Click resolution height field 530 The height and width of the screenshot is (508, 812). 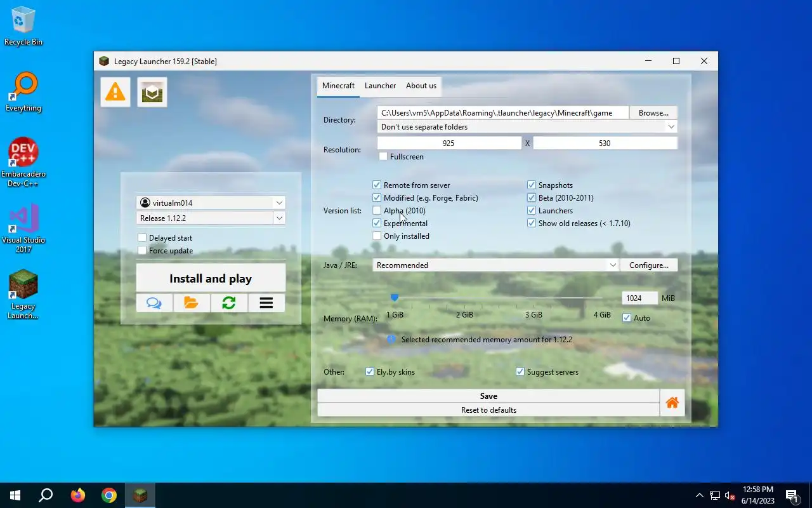click(605, 143)
